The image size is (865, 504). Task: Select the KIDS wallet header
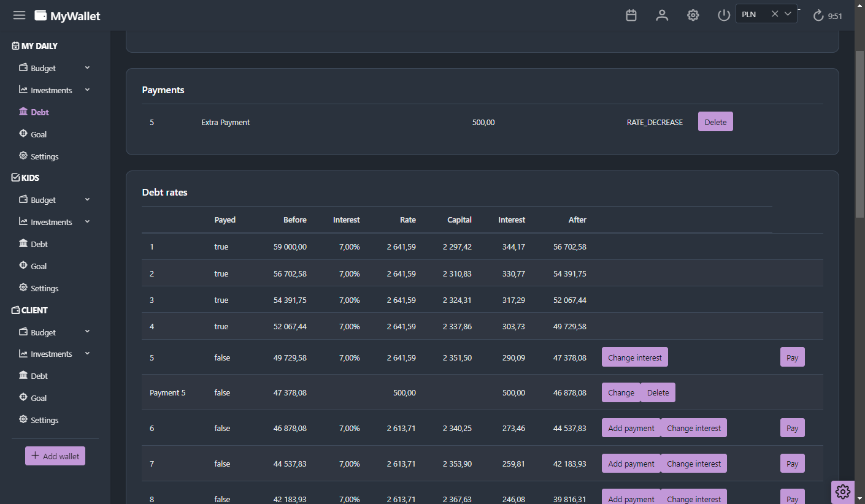26,178
